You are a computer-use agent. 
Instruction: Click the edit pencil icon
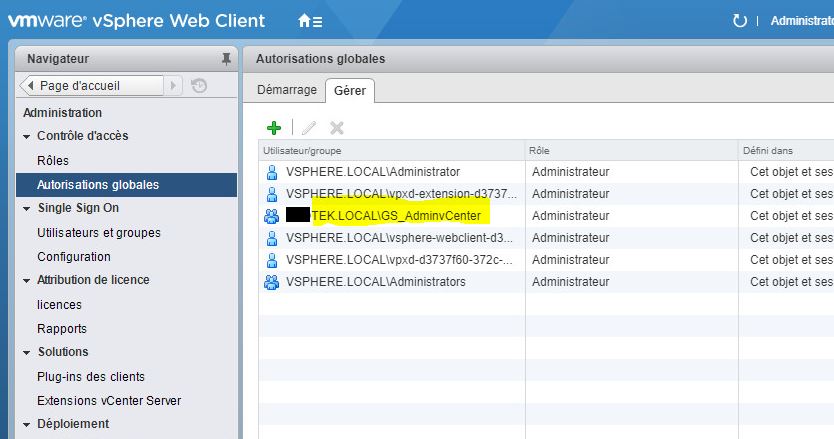(x=308, y=128)
